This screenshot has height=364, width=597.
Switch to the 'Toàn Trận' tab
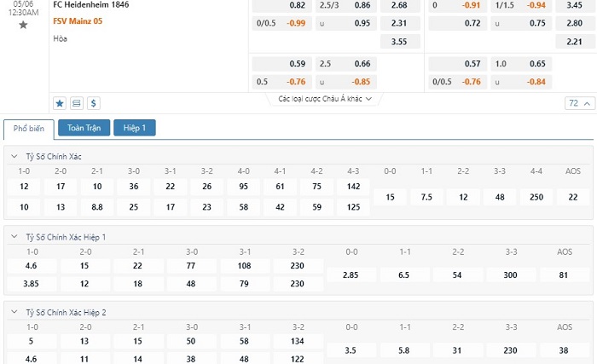[x=84, y=128]
